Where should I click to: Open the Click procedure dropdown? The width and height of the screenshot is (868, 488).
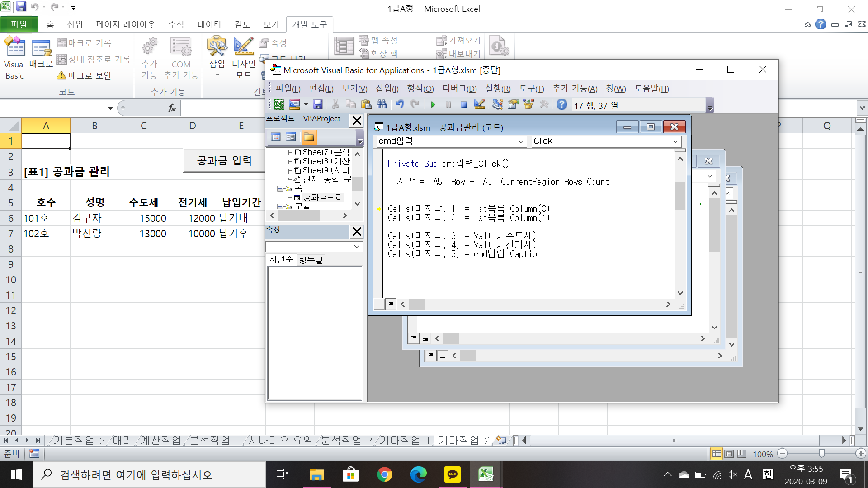click(675, 141)
